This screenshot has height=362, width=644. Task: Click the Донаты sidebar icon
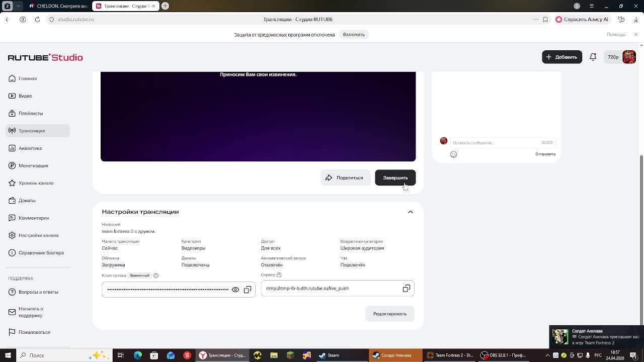tap(12, 201)
